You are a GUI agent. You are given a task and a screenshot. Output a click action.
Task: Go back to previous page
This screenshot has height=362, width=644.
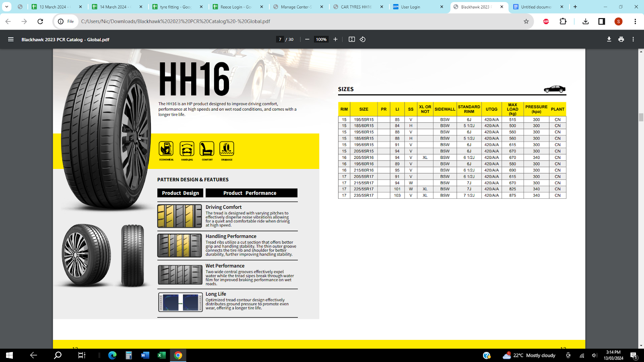click(8, 21)
